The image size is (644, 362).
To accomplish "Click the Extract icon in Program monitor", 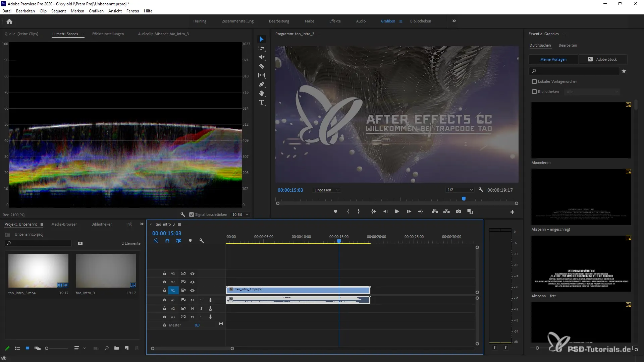I will point(446,212).
